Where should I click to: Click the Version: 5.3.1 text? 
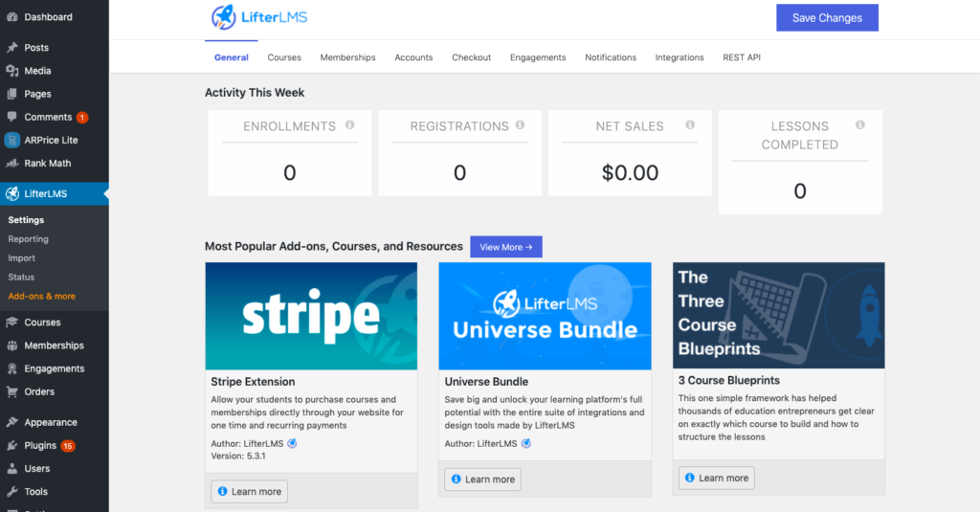pyautogui.click(x=238, y=456)
